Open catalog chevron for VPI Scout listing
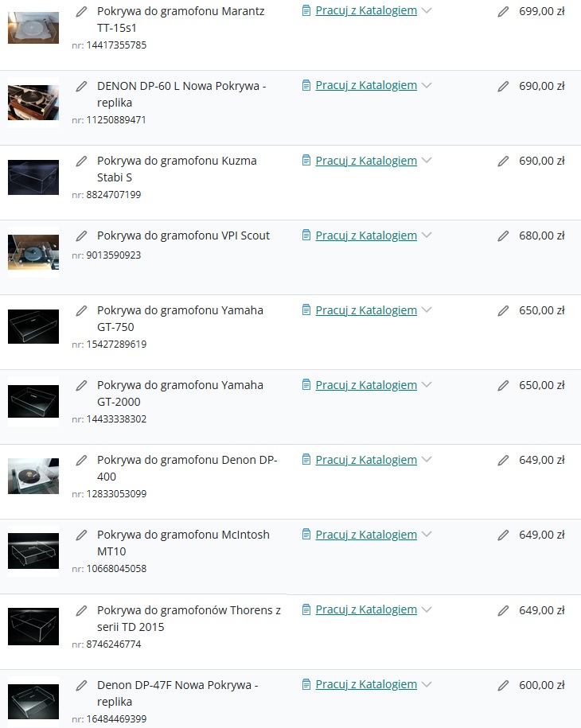The height and width of the screenshot is (728, 581). [x=427, y=236]
